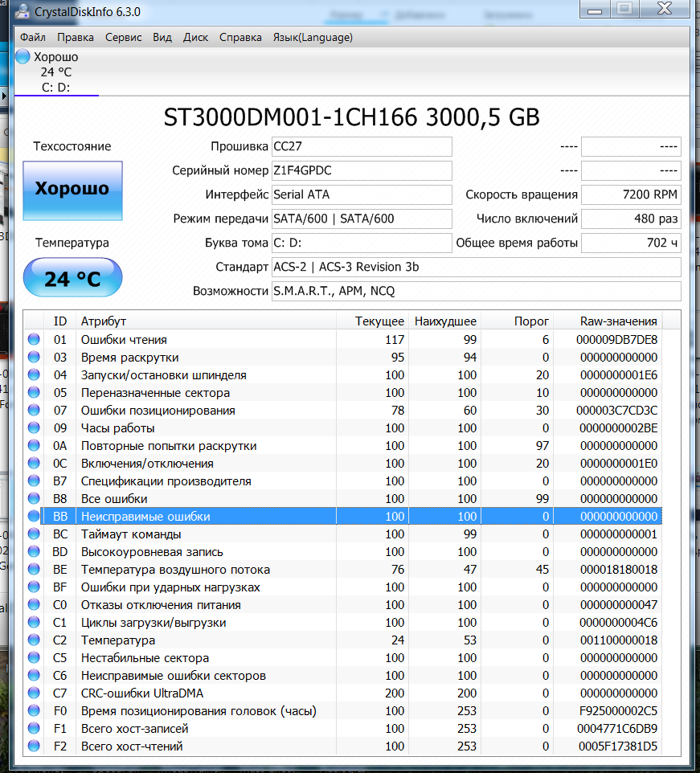Click the Прошивка field showing CC27
Image resolution: width=700 pixels, height=773 pixels.
click(x=362, y=146)
